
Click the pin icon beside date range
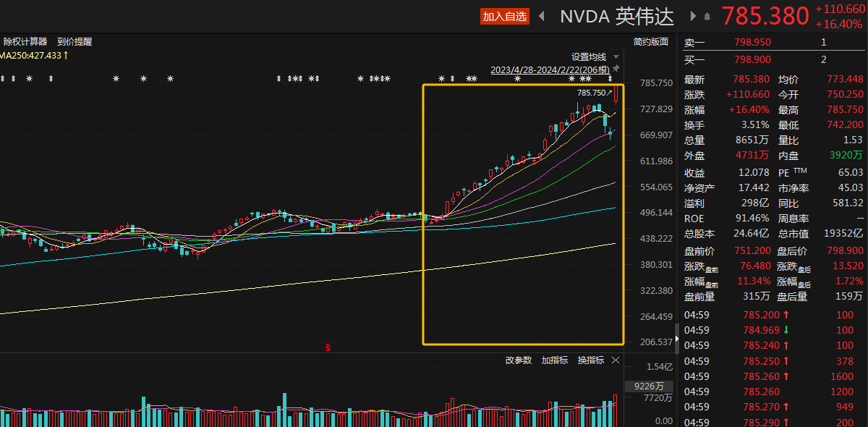tap(616, 69)
